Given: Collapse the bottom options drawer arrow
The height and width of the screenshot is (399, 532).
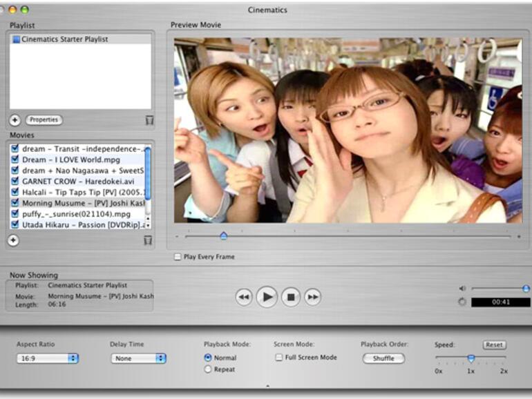Looking at the screenshot, I should click(267, 386).
